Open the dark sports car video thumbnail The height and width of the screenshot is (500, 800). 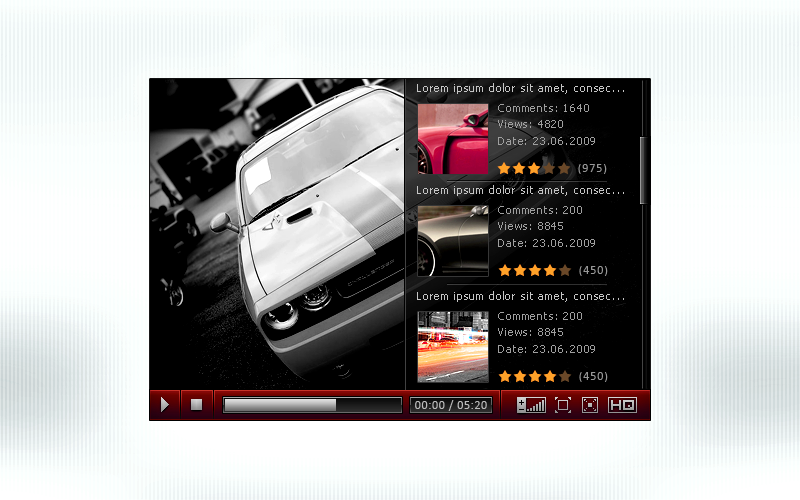pos(452,241)
